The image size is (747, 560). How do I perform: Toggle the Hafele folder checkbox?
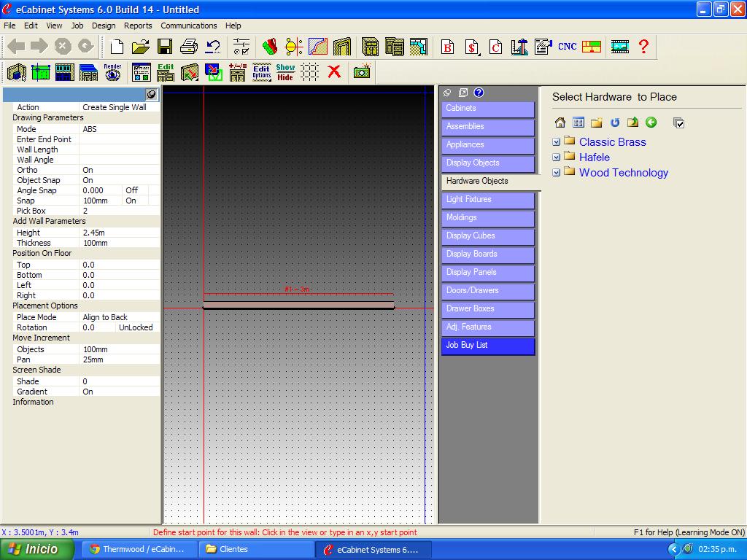pos(557,157)
